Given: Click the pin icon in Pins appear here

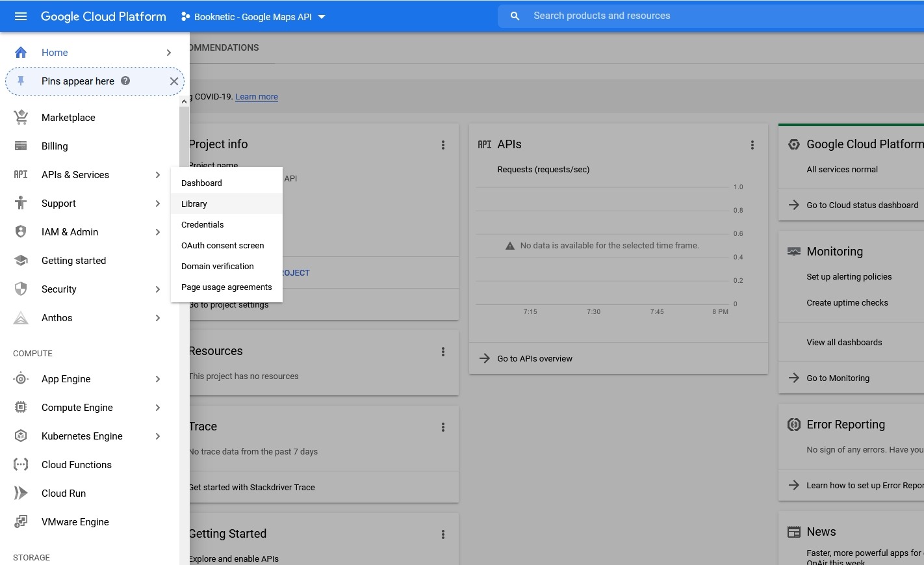Looking at the screenshot, I should coord(21,81).
